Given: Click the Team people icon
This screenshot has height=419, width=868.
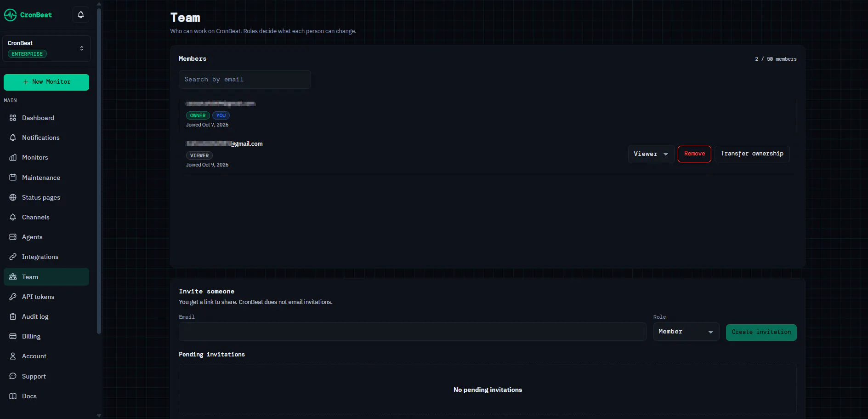Looking at the screenshot, I should (x=13, y=277).
